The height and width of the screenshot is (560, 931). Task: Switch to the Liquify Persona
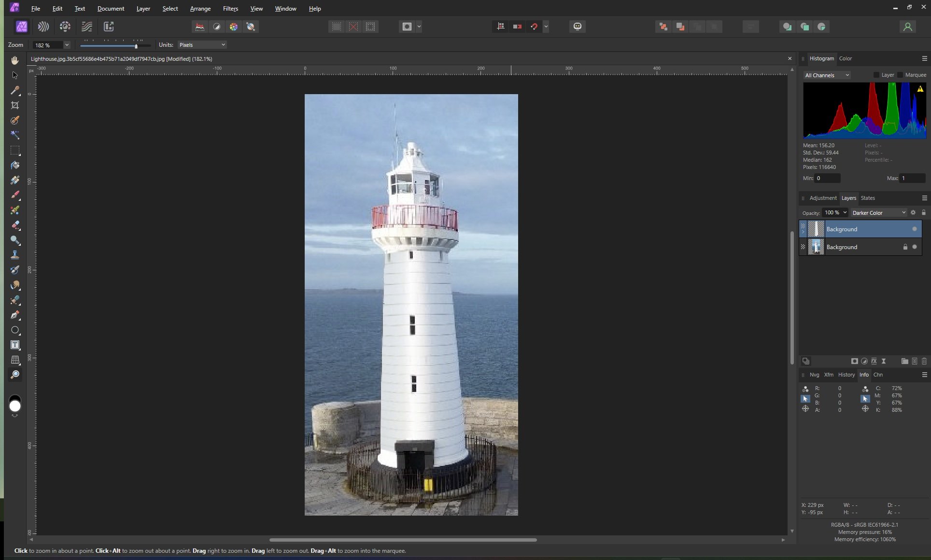[43, 27]
